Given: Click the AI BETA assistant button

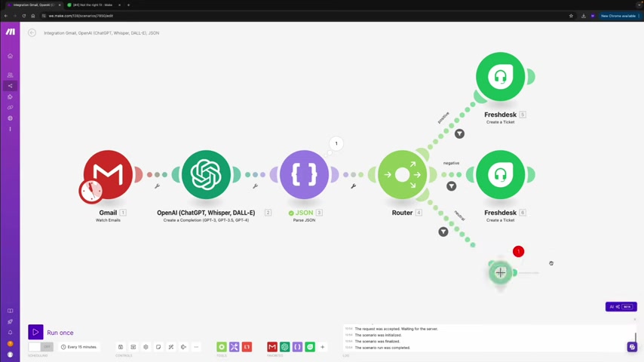Looking at the screenshot, I should [x=621, y=306].
